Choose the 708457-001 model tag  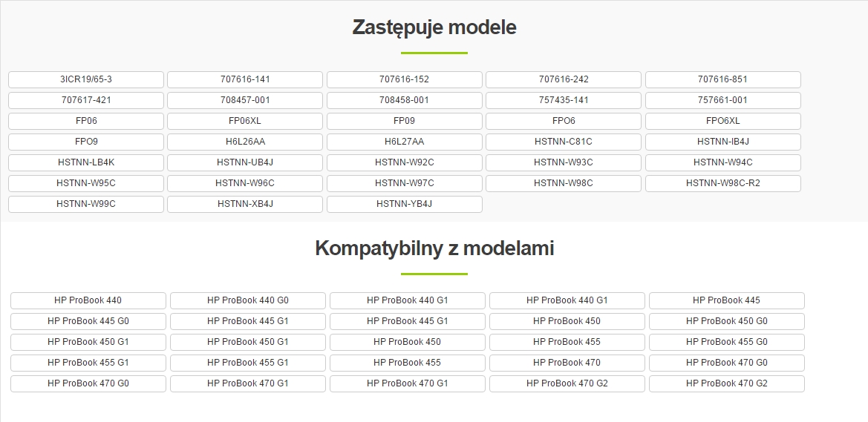tap(245, 100)
